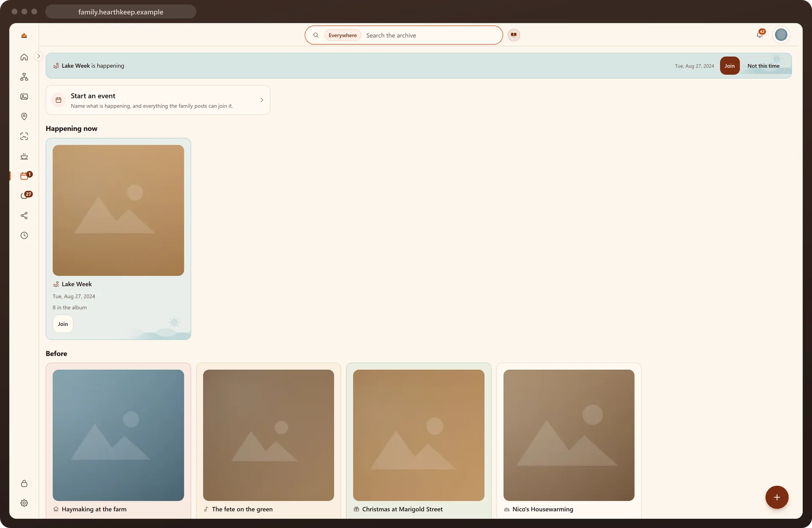Open the Start an event card
Image resolution: width=812 pixels, height=528 pixels.
pos(158,100)
